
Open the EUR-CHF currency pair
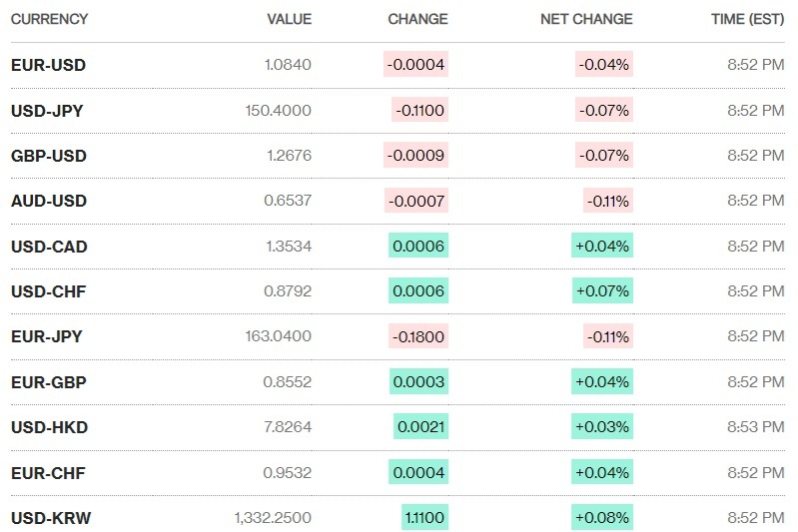[47, 472]
